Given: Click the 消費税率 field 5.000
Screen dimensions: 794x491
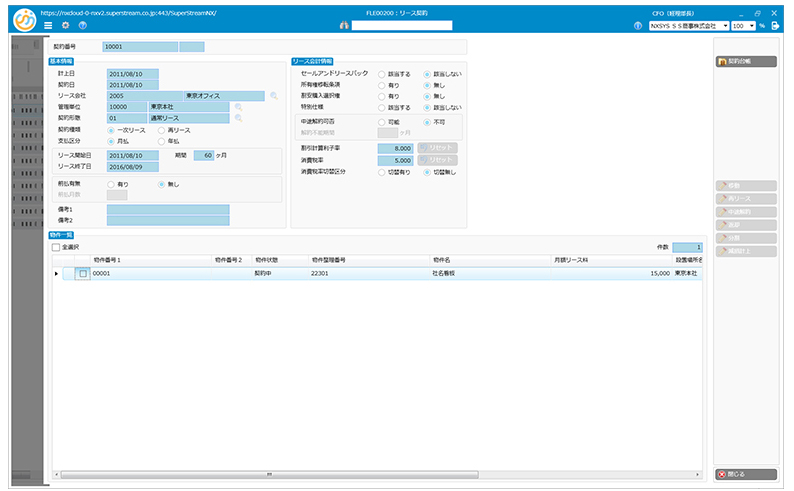Looking at the screenshot, I should tap(395, 160).
